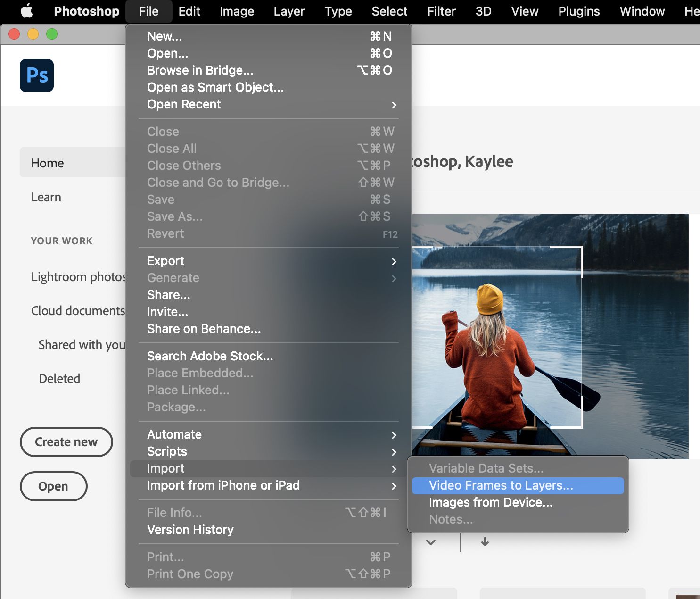700x599 pixels.
Task: Open the Type menu
Action: click(338, 11)
